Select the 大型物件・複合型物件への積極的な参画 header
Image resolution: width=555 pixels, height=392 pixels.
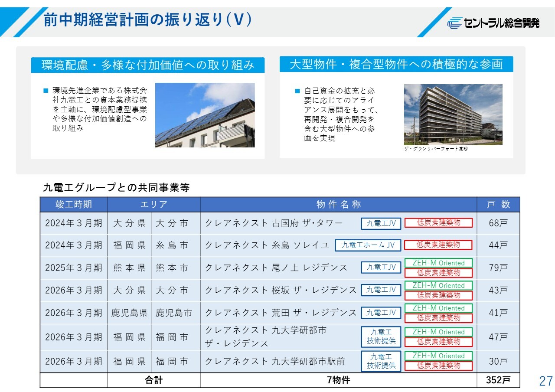(396, 65)
